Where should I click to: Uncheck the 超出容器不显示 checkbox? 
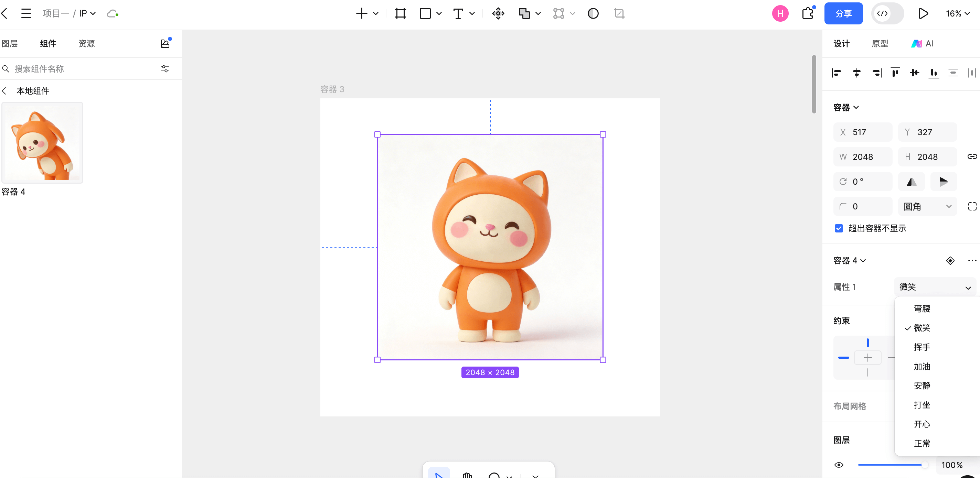(839, 228)
